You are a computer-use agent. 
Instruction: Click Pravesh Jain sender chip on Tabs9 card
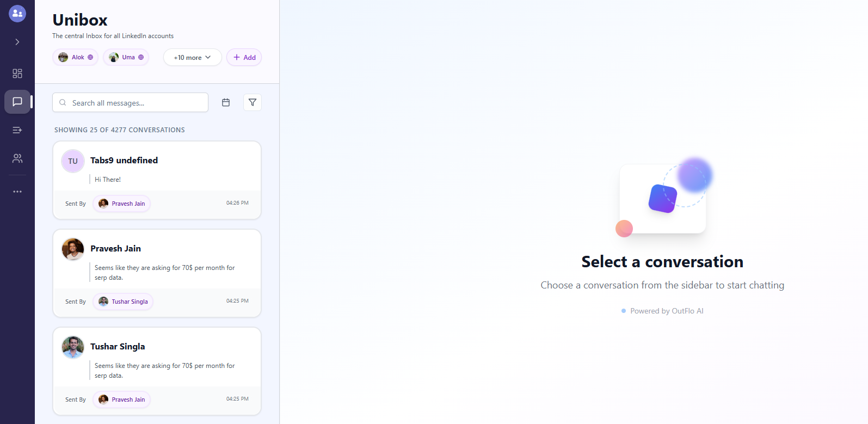pos(122,204)
